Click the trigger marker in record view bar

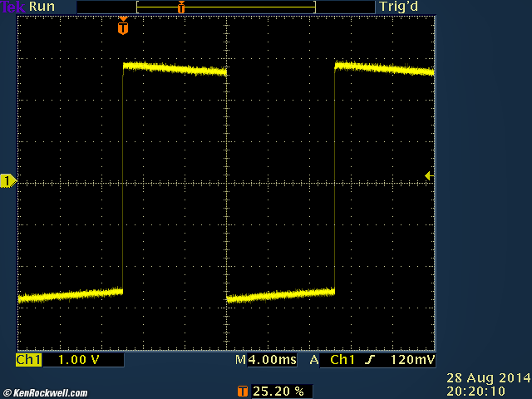tap(181, 7)
